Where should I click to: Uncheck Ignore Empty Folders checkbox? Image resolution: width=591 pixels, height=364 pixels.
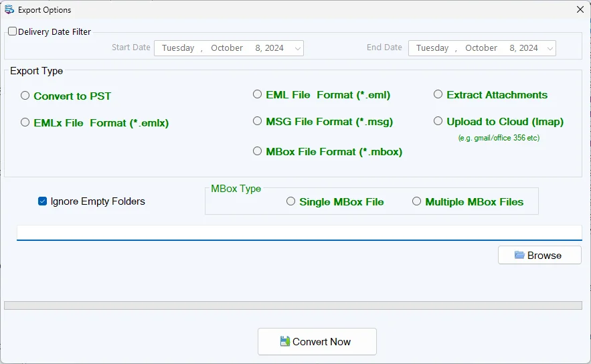[x=43, y=201]
